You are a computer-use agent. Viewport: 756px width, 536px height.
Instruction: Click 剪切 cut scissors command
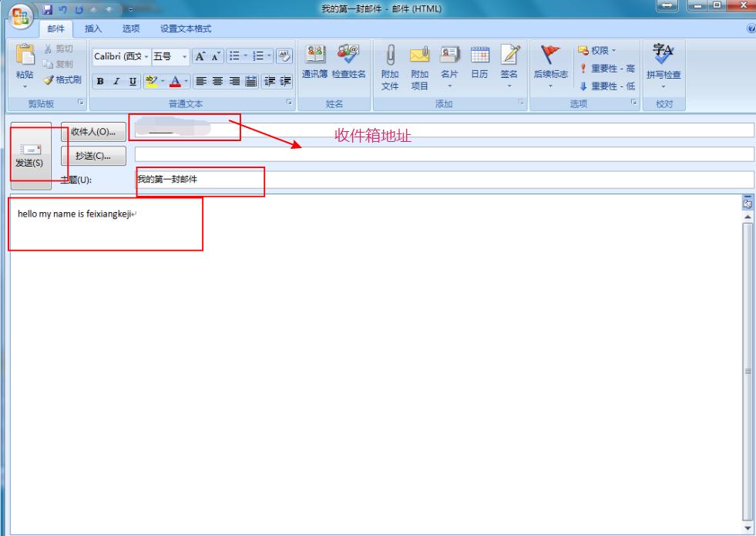pyautogui.click(x=59, y=49)
